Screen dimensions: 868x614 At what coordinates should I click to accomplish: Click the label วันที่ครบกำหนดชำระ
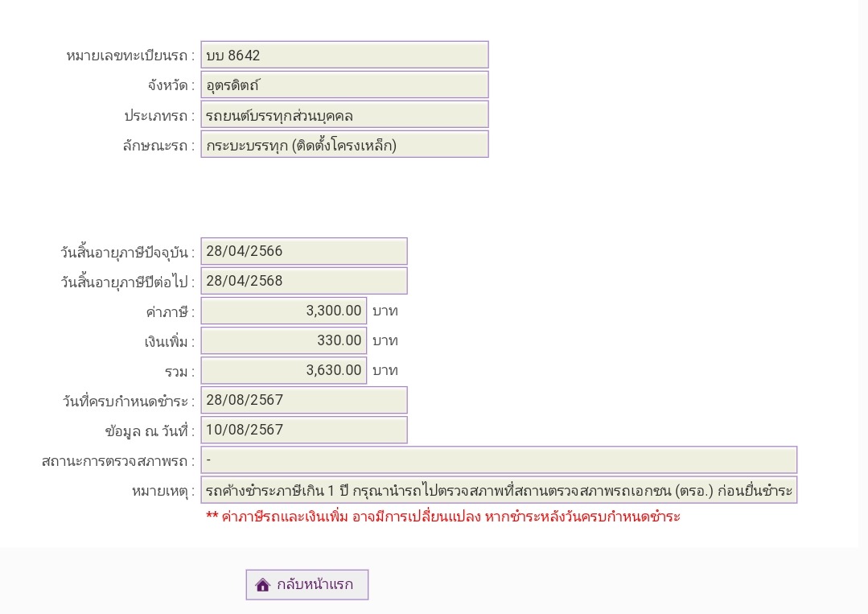(129, 402)
